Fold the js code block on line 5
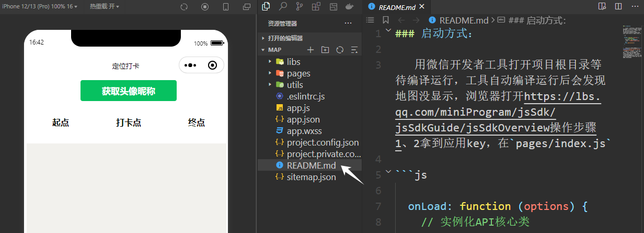Screen dimensions: 644x233 388,171
